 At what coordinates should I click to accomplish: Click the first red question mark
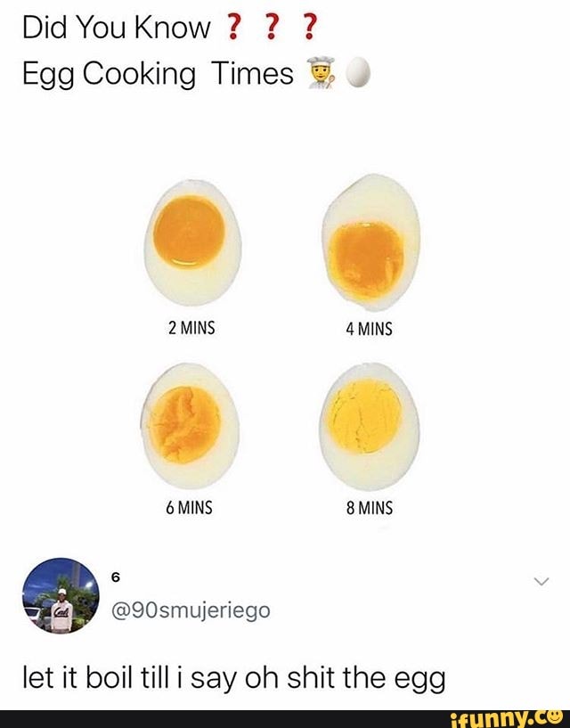point(234,29)
